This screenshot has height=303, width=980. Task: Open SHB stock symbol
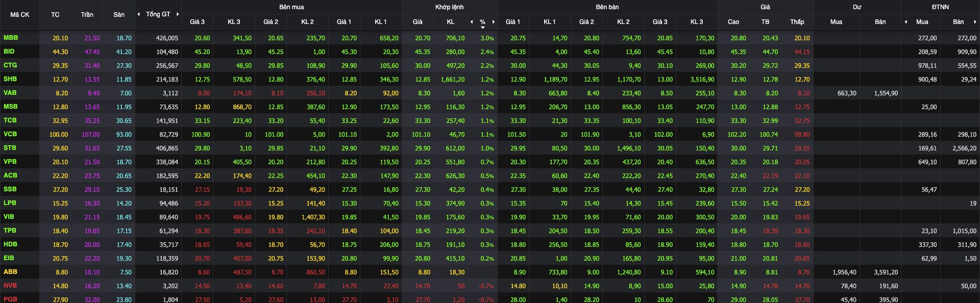click(10, 79)
